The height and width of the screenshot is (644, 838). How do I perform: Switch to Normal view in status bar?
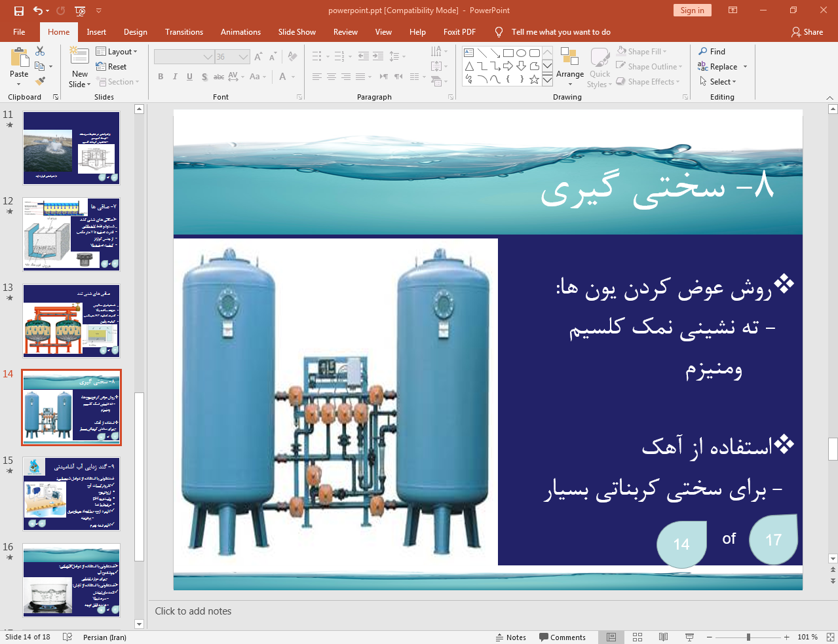[x=611, y=637]
